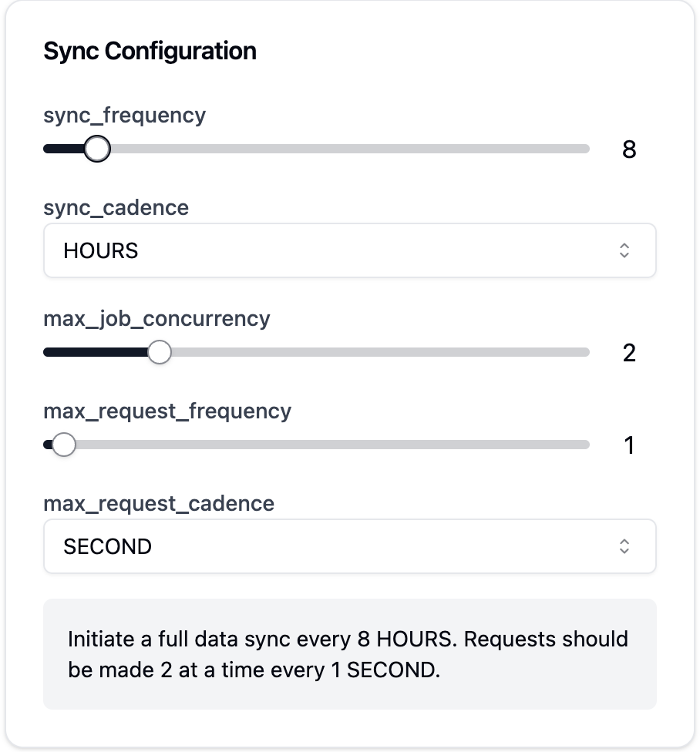The image size is (700, 752).
Task: Click the chevron icon in sync_cadence select
Action: 624,250
